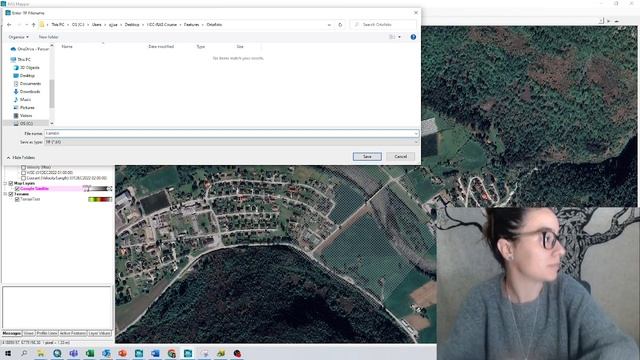Switch to the Messages tab
The height and width of the screenshot is (360, 640).
coord(12,333)
